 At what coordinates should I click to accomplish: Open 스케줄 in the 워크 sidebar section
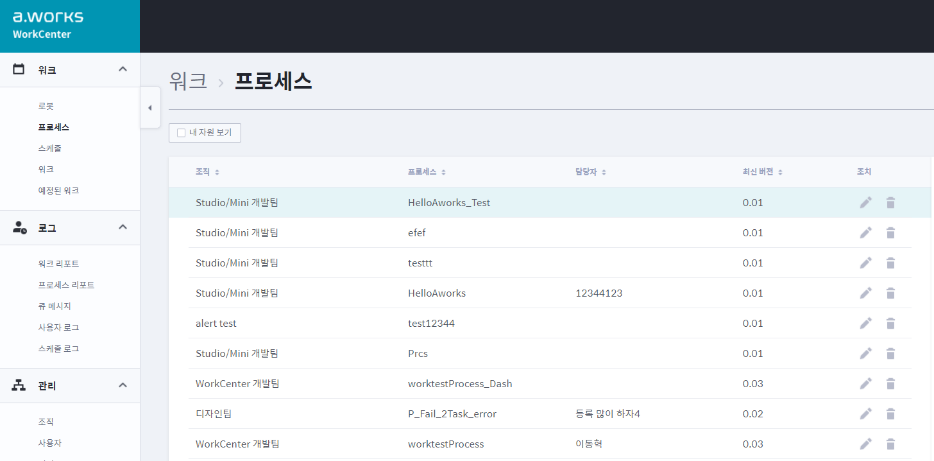(x=49, y=148)
